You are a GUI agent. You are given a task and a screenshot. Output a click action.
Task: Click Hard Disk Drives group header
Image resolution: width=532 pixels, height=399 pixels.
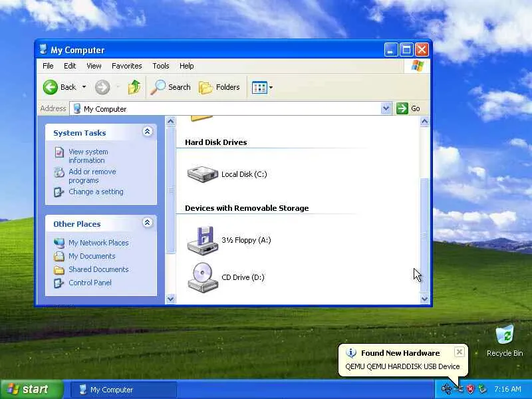[215, 142]
